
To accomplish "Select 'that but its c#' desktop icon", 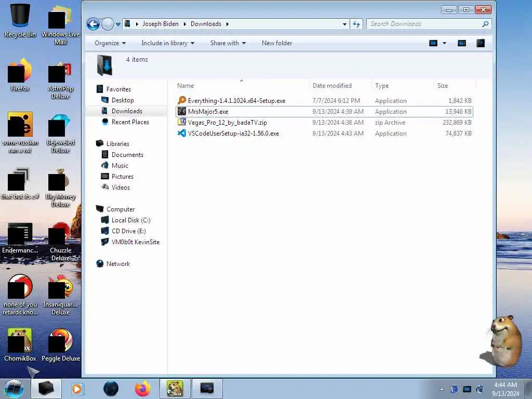I will [20, 183].
